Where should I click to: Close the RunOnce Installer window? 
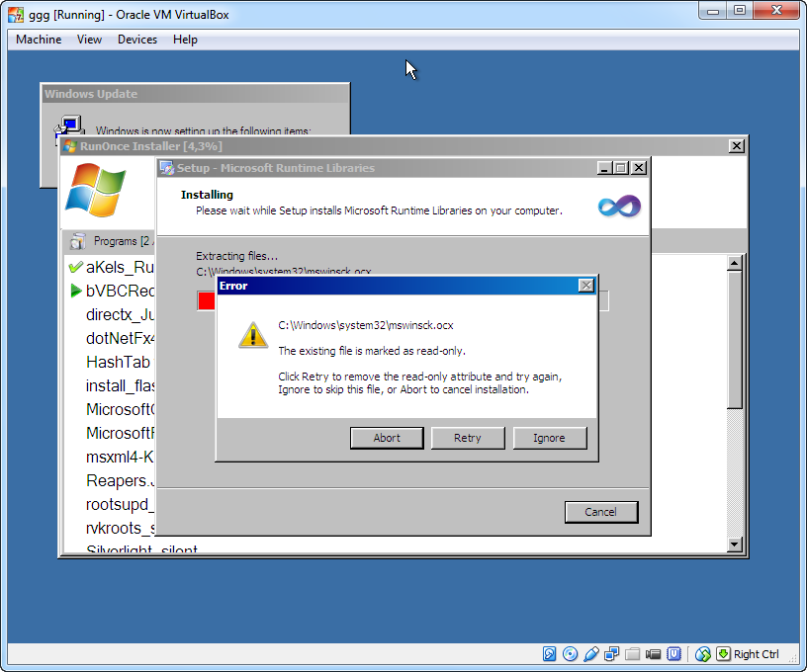click(x=737, y=146)
